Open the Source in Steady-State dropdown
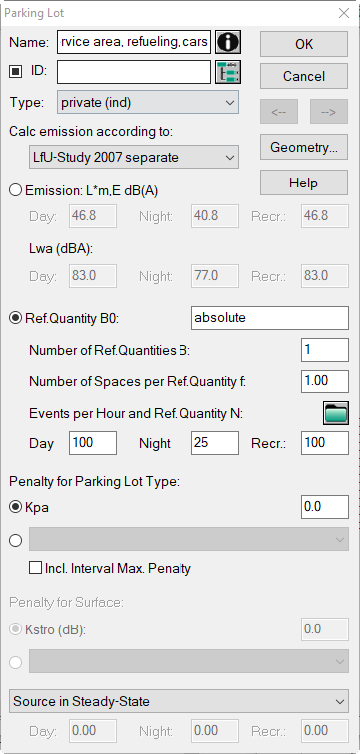The image size is (360, 754). click(179, 701)
